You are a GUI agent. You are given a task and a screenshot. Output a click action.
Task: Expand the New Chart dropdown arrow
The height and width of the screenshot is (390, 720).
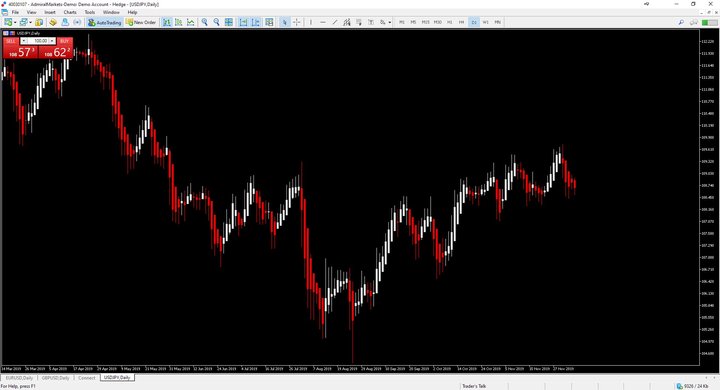(x=15, y=22)
